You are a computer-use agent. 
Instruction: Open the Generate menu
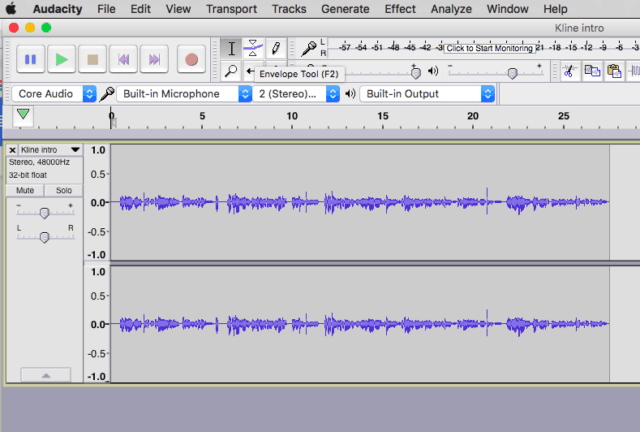pos(345,9)
